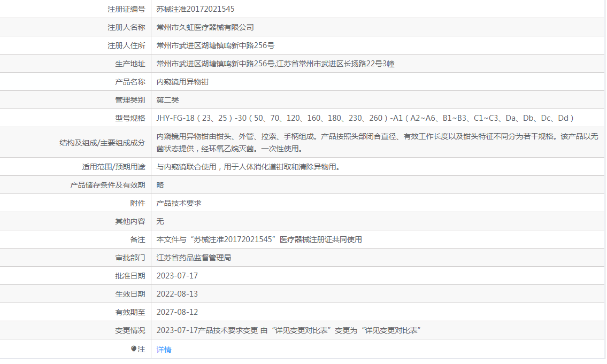Click approval date 2023-07-17

pos(177,276)
